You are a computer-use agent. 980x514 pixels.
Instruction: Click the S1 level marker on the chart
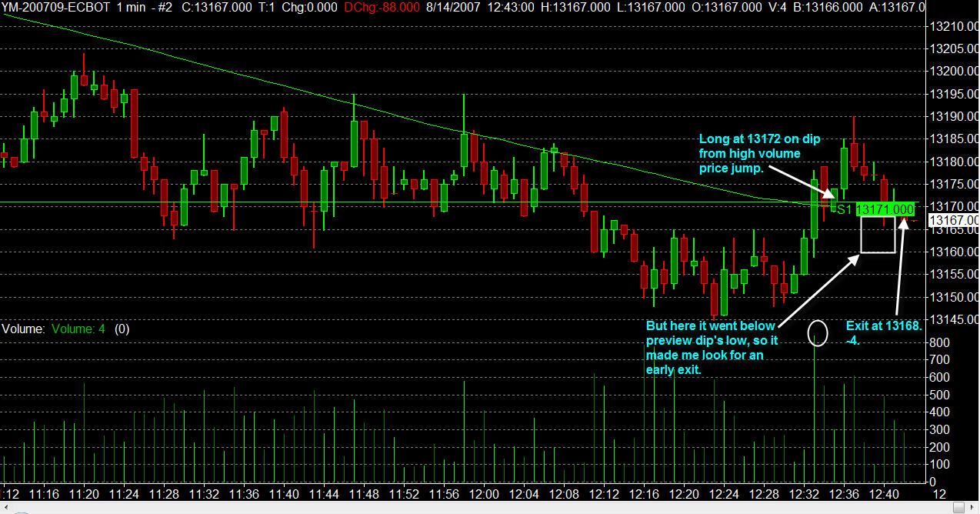[845, 209]
